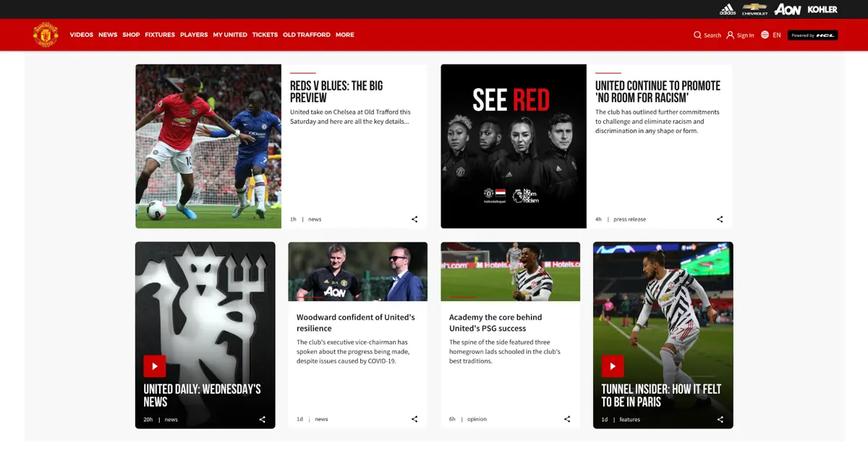The width and height of the screenshot is (868, 451).
Task: Share the Reds v Blues preview article
Action: tap(414, 219)
